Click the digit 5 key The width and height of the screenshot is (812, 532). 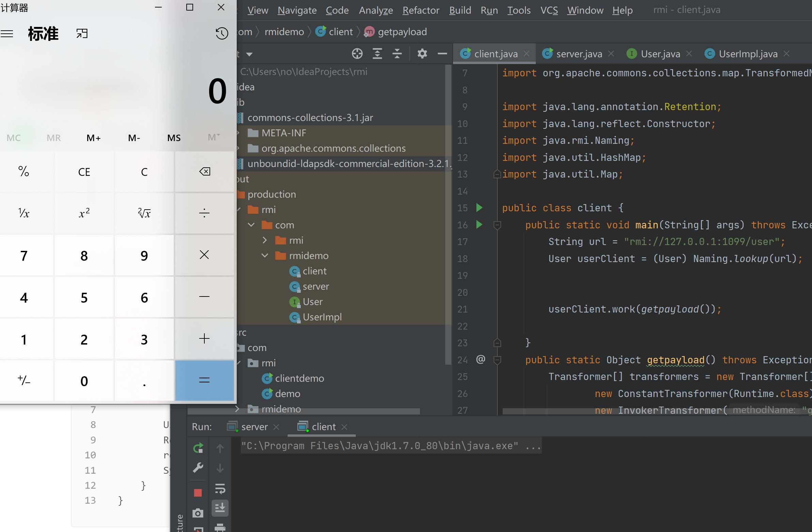84,297
